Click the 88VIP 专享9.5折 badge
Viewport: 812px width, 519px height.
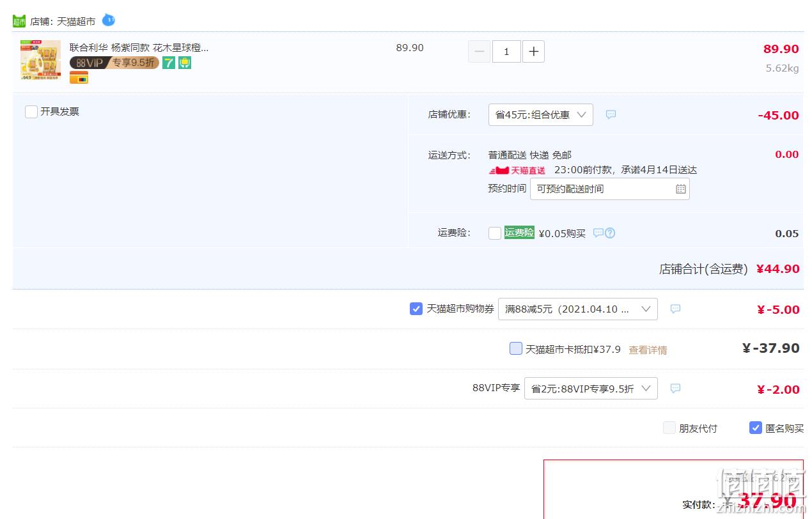pyautogui.click(x=114, y=63)
